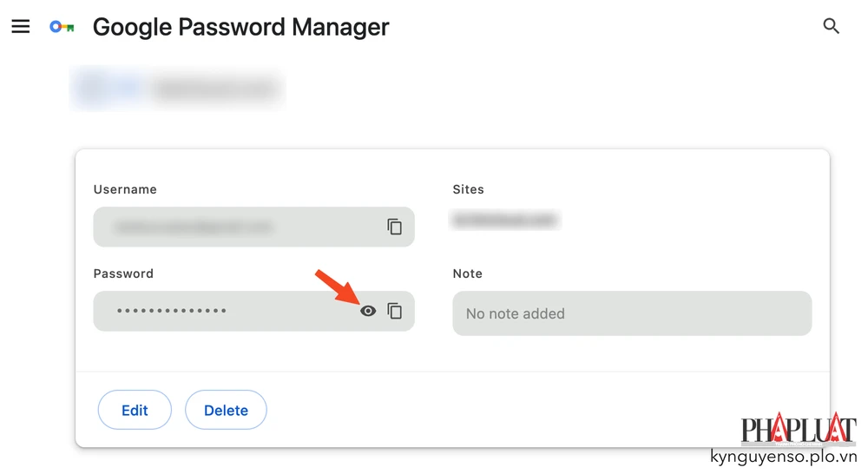Click the 'No note added' field
This screenshot has height=474, width=868.
631,313
